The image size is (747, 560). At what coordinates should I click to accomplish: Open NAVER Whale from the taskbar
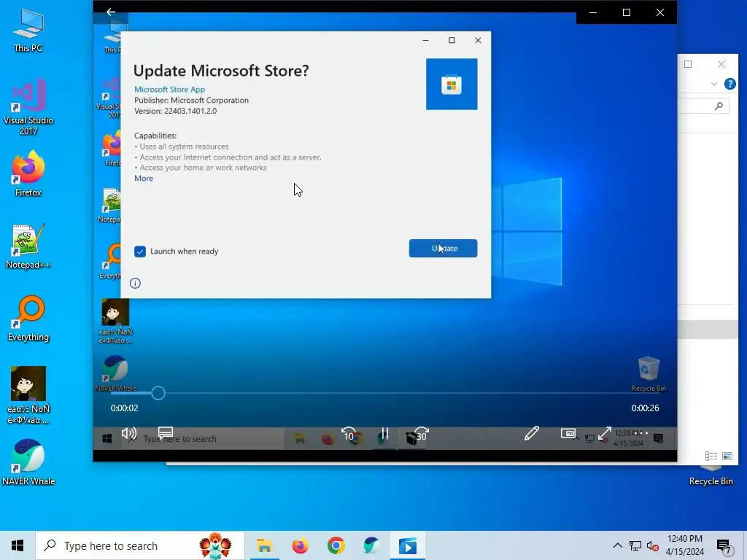[x=371, y=545]
